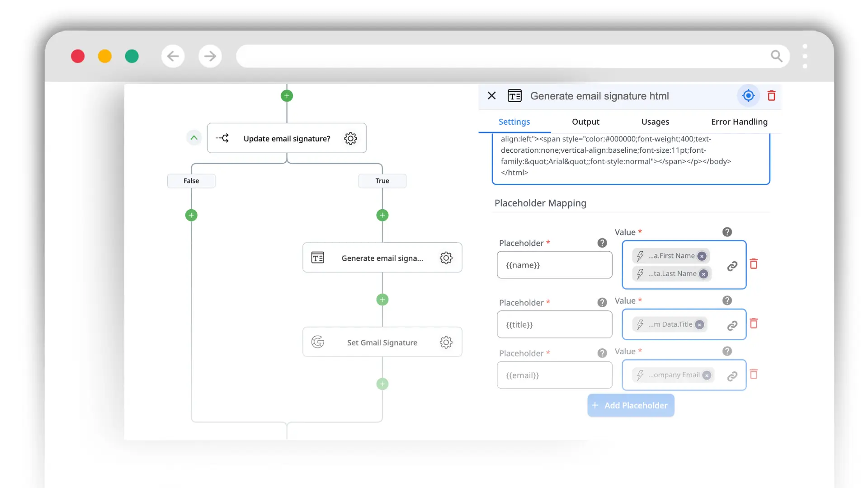The height and width of the screenshot is (488, 868).
Task: Click the {{name}} placeholder field
Action: [x=555, y=265]
